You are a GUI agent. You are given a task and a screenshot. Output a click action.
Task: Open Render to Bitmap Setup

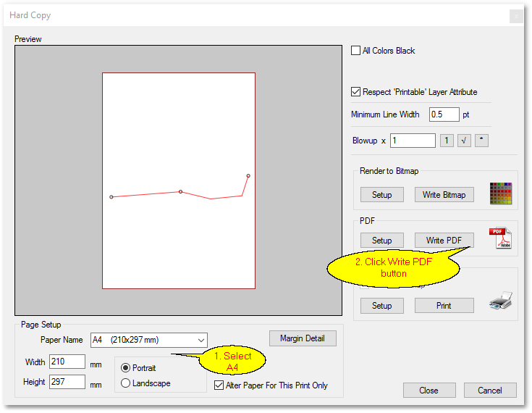tap(382, 195)
